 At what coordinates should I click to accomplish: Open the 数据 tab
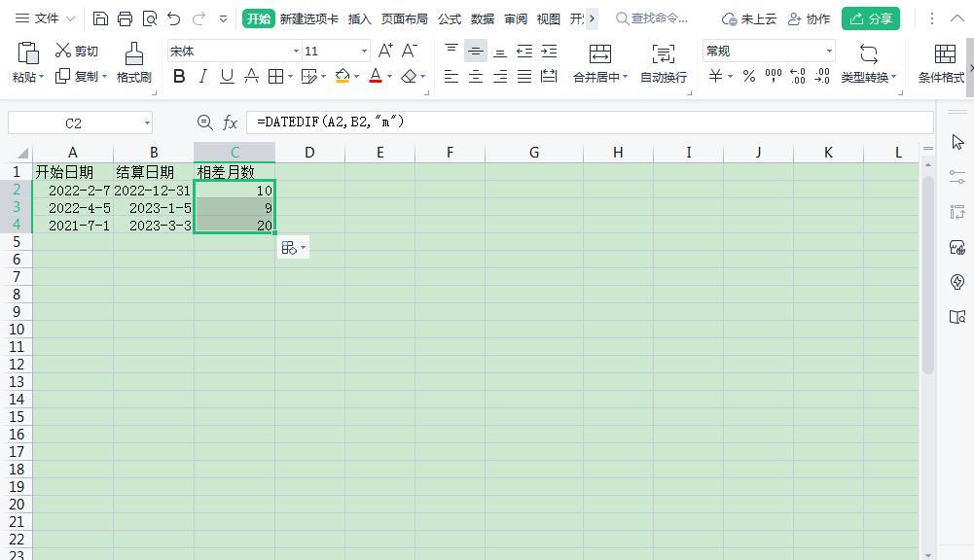tap(483, 18)
